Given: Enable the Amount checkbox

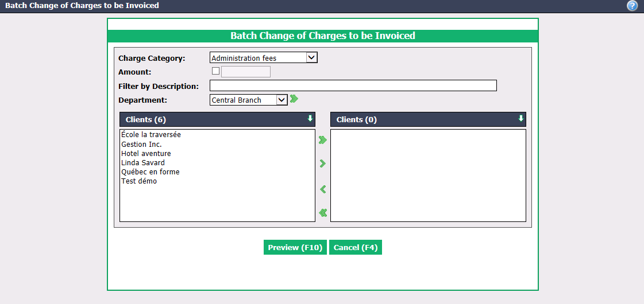Looking at the screenshot, I should pyautogui.click(x=215, y=71).
